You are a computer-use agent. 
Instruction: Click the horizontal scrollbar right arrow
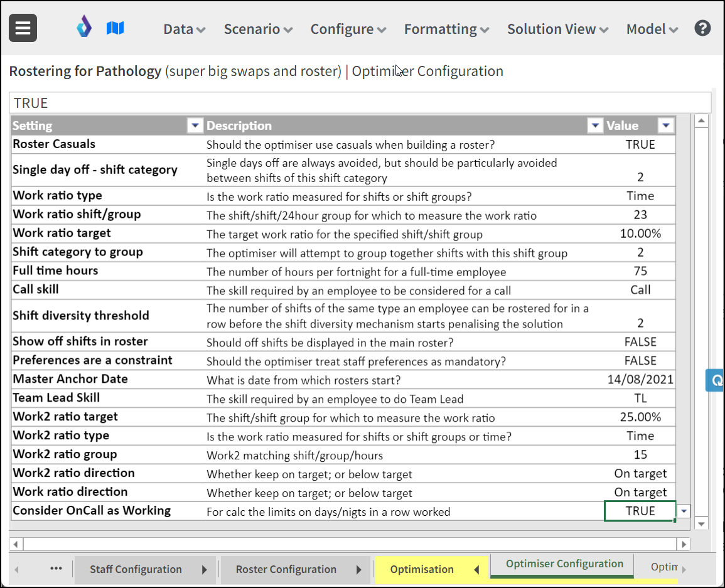pos(684,544)
